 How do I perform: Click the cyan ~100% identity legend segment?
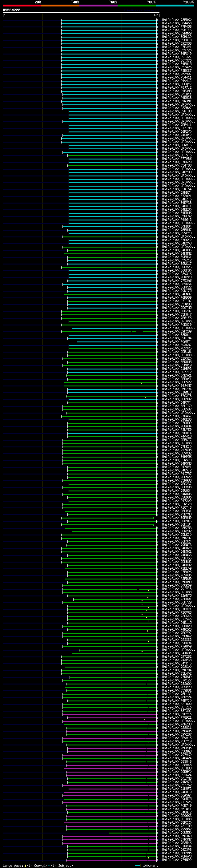click(x=175, y=6)
